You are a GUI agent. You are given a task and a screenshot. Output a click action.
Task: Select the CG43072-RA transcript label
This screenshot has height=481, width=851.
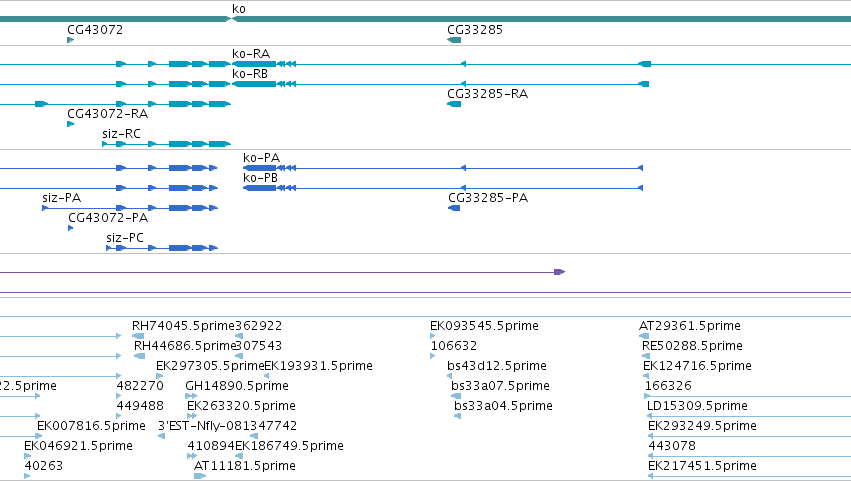pyautogui.click(x=107, y=113)
